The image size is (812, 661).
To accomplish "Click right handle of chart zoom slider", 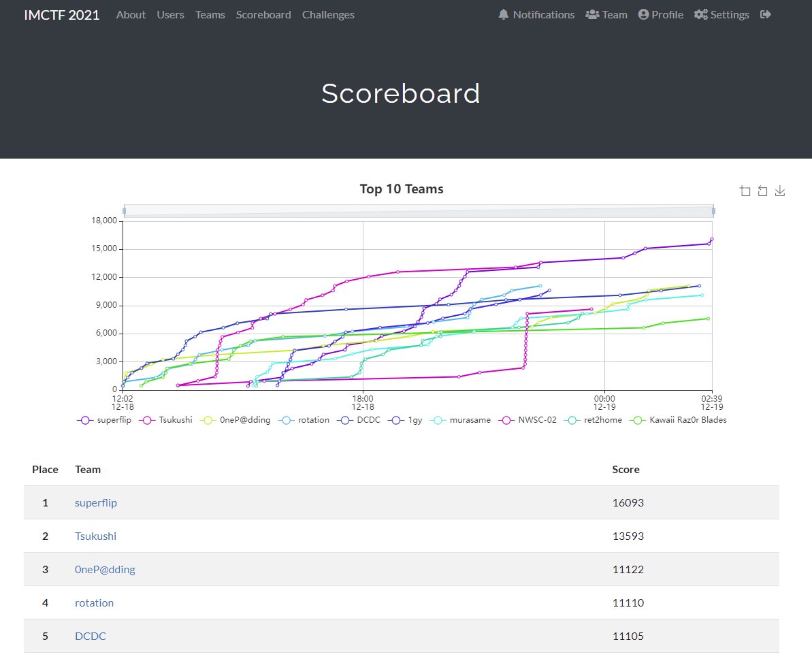I will tap(713, 211).
